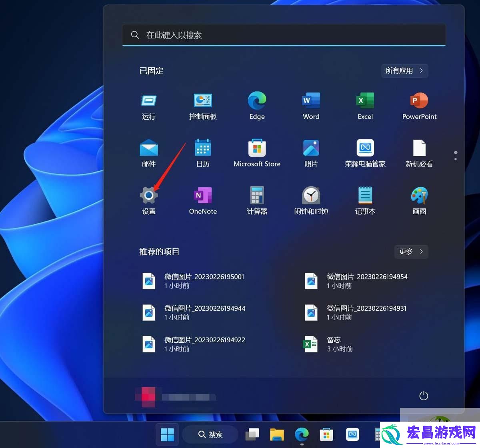Open the pinned Microsoft Store app in Start
The image size is (480, 448).
click(x=257, y=153)
